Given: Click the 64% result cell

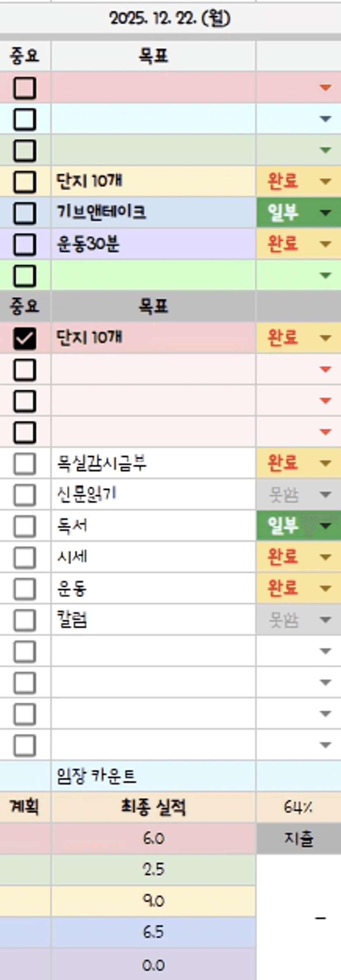Looking at the screenshot, I should click(298, 808).
